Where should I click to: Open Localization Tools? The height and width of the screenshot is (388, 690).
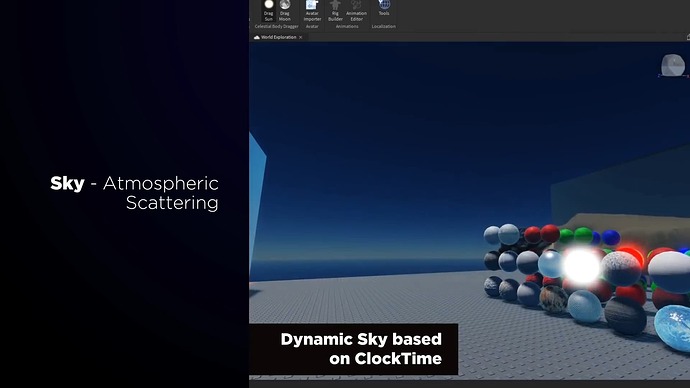point(384,8)
